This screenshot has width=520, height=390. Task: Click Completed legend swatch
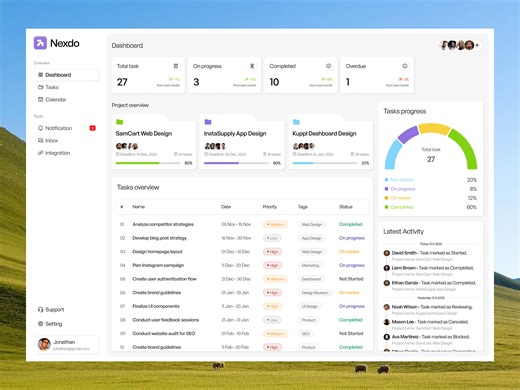(x=386, y=207)
